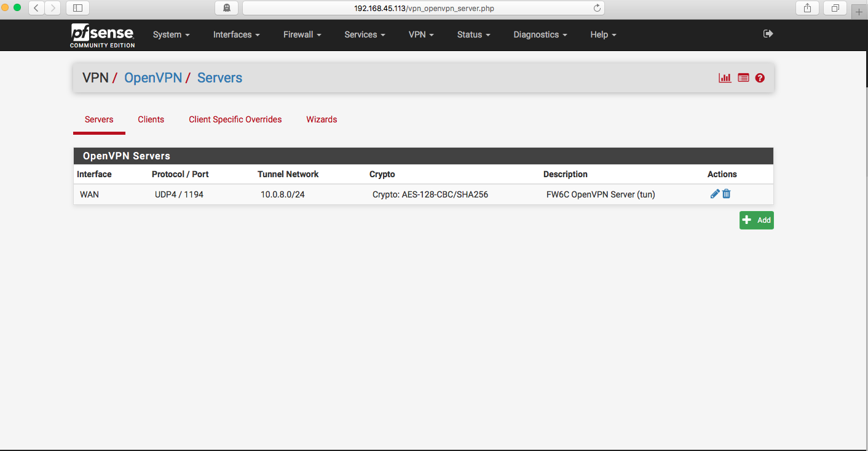Expand the Interfaces menu
Screen dimensions: 868x451
coord(237,34)
